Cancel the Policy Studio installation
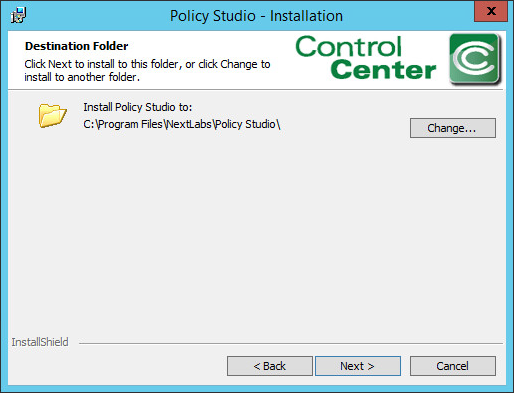This screenshot has height=393, width=514. (x=453, y=366)
